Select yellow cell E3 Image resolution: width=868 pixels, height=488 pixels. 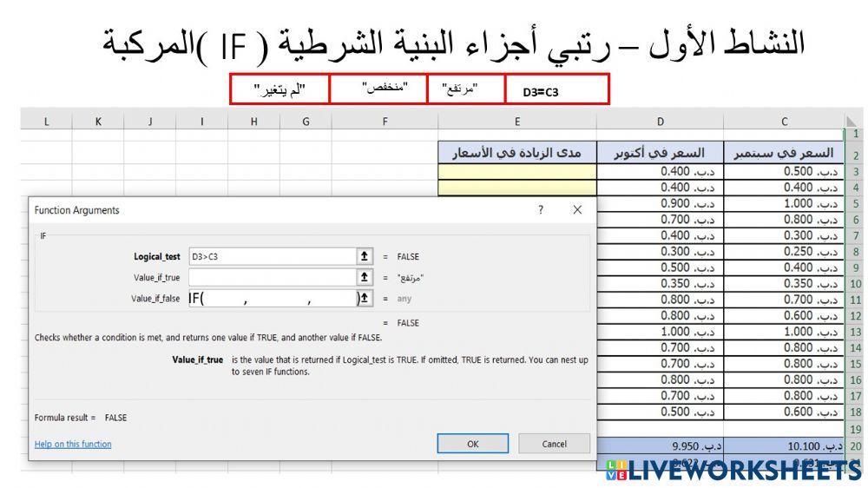517,172
